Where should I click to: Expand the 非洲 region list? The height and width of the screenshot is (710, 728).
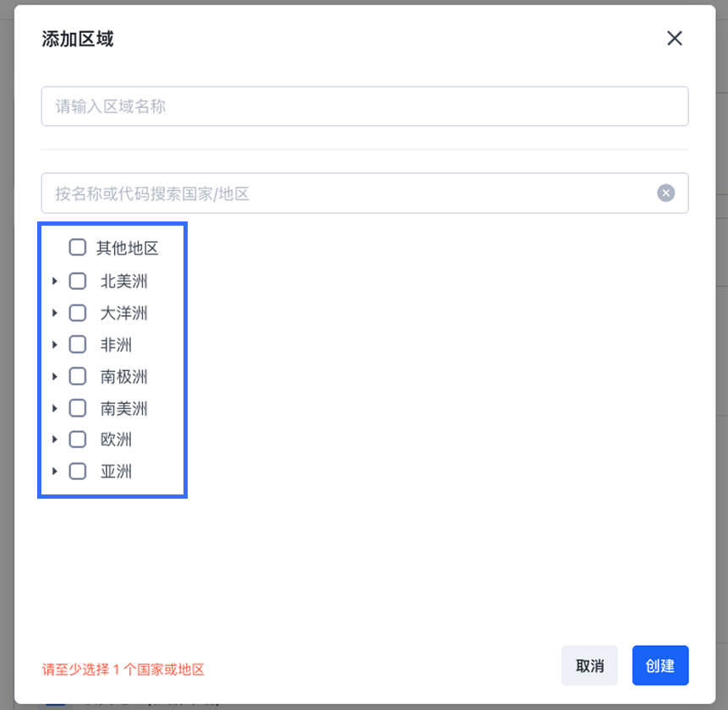coord(55,345)
